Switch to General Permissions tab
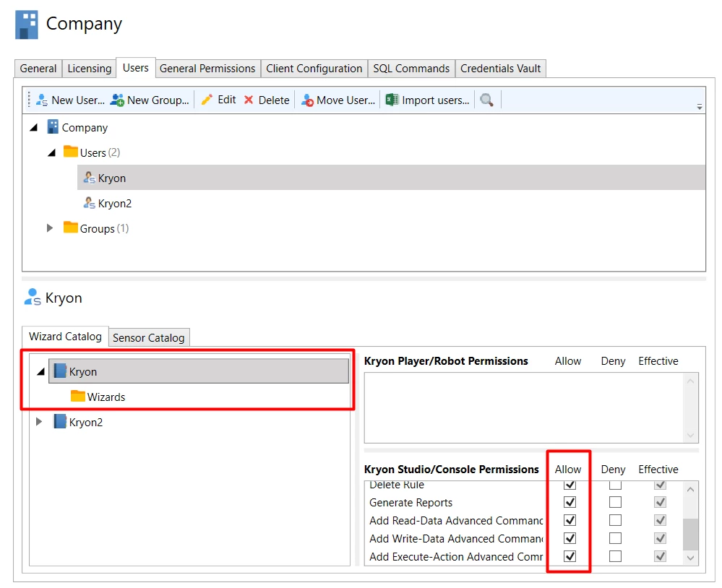 point(207,69)
